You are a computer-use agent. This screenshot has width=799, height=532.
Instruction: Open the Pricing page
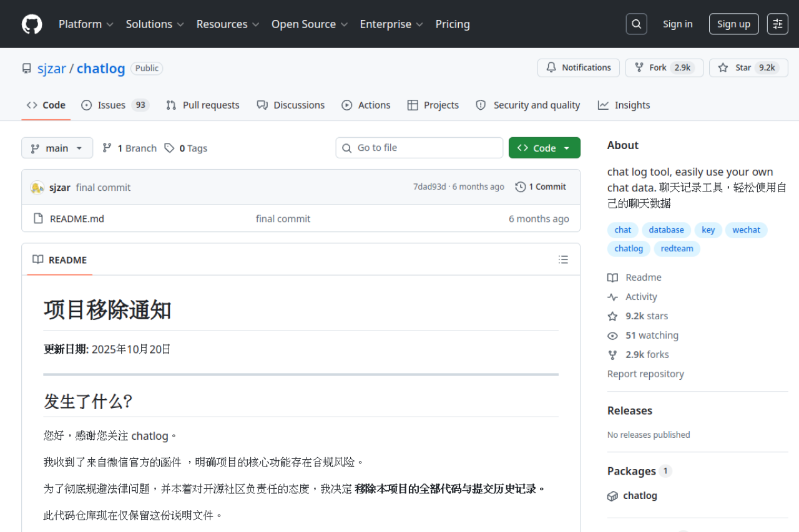click(x=453, y=24)
